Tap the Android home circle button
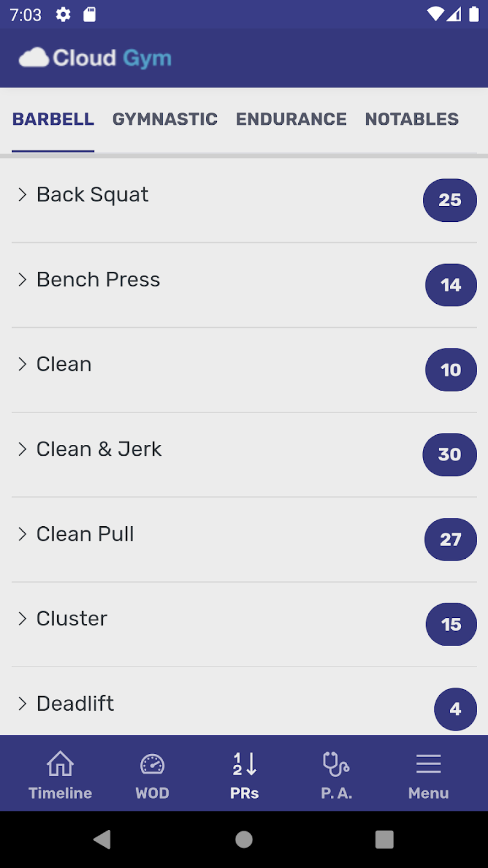 click(244, 839)
